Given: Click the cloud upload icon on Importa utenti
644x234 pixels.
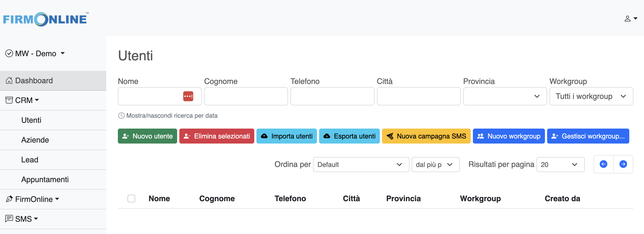Looking at the screenshot, I should pos(264,136).
